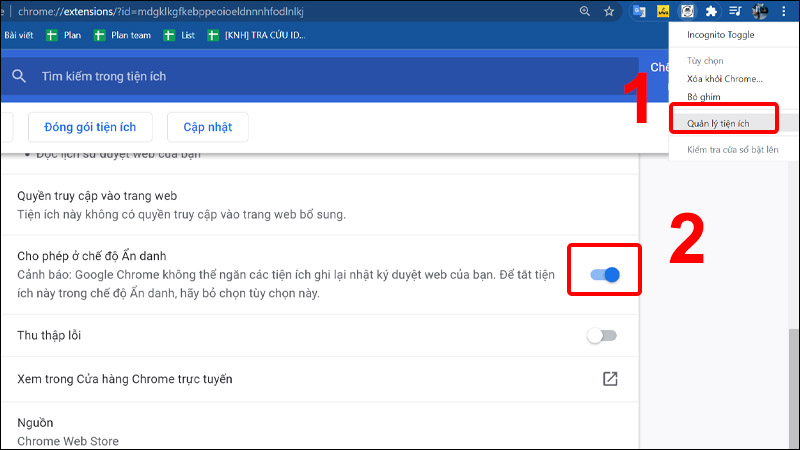Click the Incognito Toggle extension icon
The image size is (800, 450).
click(687, 12)
